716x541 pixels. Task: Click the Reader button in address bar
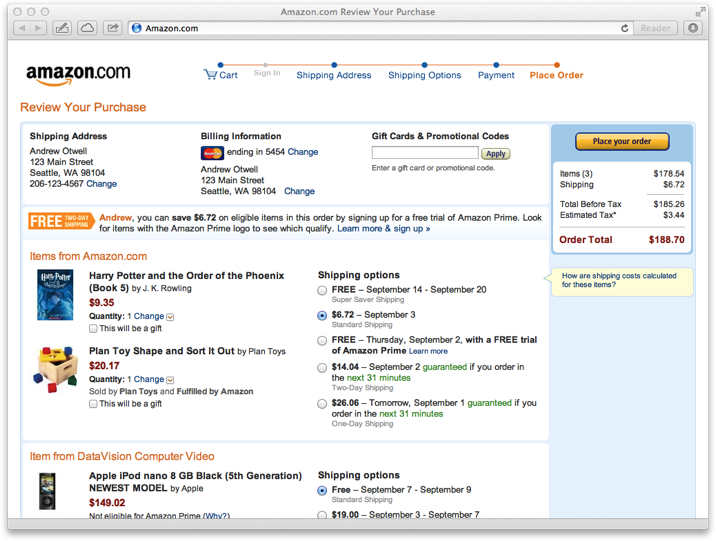click(655, 28)
